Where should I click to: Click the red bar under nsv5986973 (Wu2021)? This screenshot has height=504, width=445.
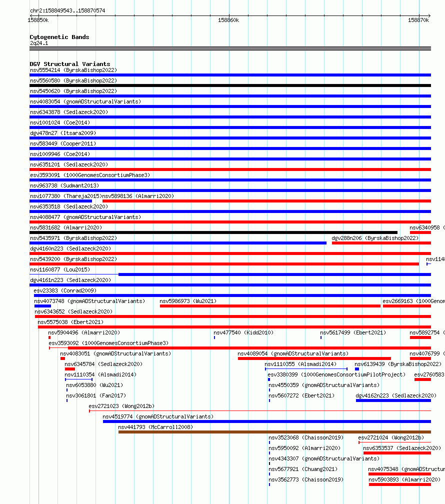pyautogui.click(x=270, y=306)
